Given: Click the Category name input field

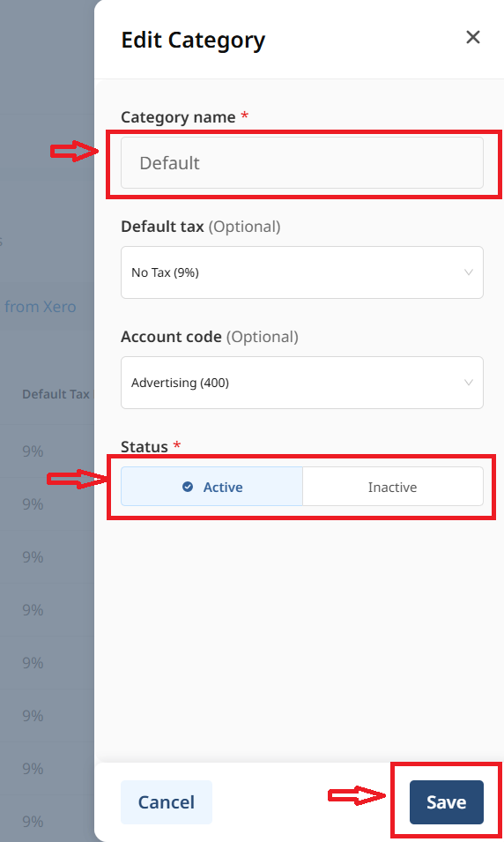Looking at the screenshot, I should pos(301,163).
